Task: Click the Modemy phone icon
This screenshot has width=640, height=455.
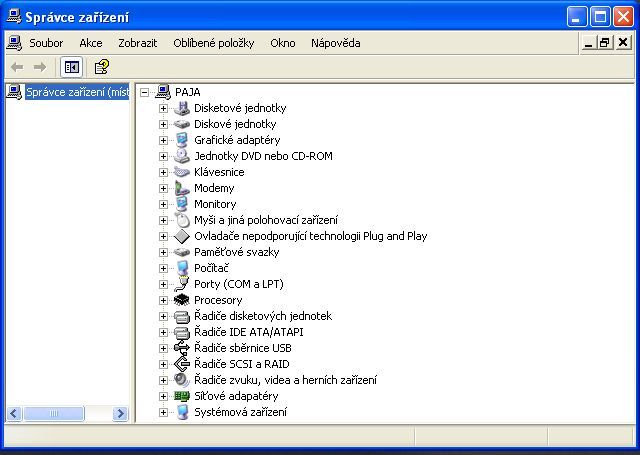Action: [182, 188]
